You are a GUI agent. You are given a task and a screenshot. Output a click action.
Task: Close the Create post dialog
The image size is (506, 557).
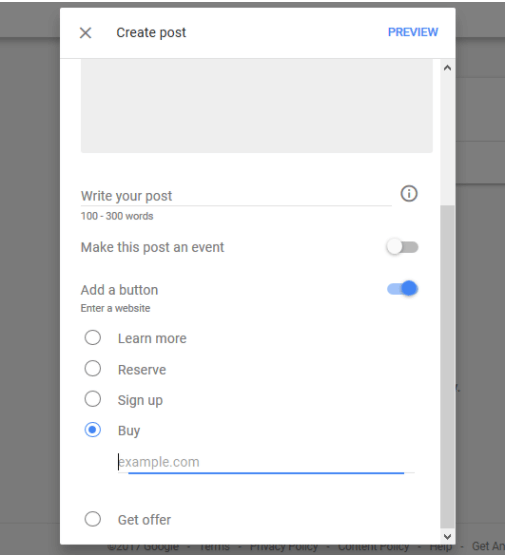point(85,33)
